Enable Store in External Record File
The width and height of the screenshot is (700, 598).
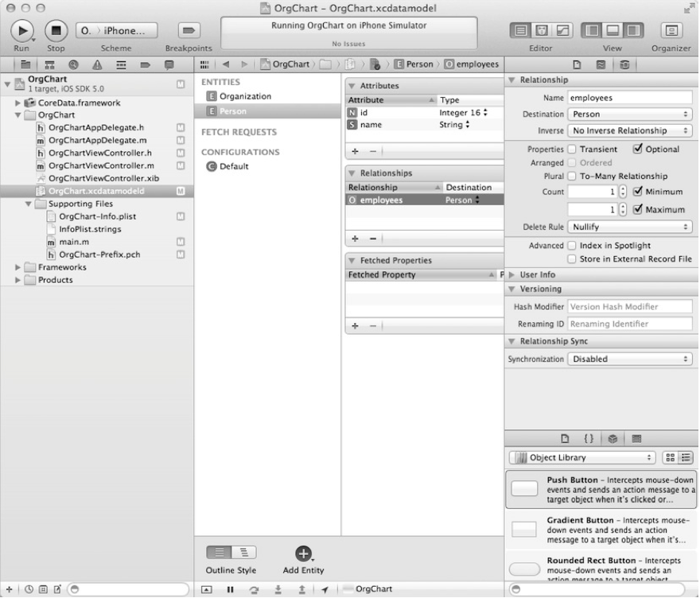pos(572,258)
